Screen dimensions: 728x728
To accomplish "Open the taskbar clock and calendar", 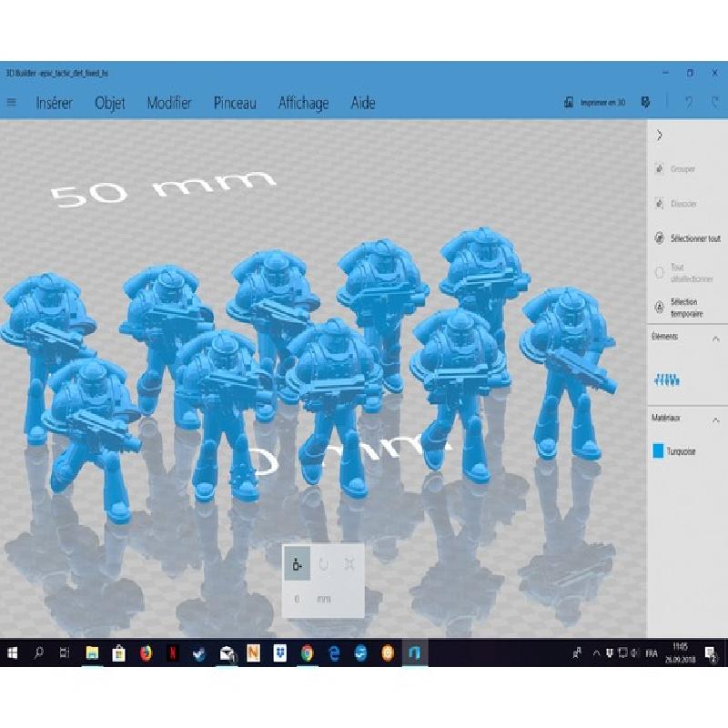I will coord(680,652).
